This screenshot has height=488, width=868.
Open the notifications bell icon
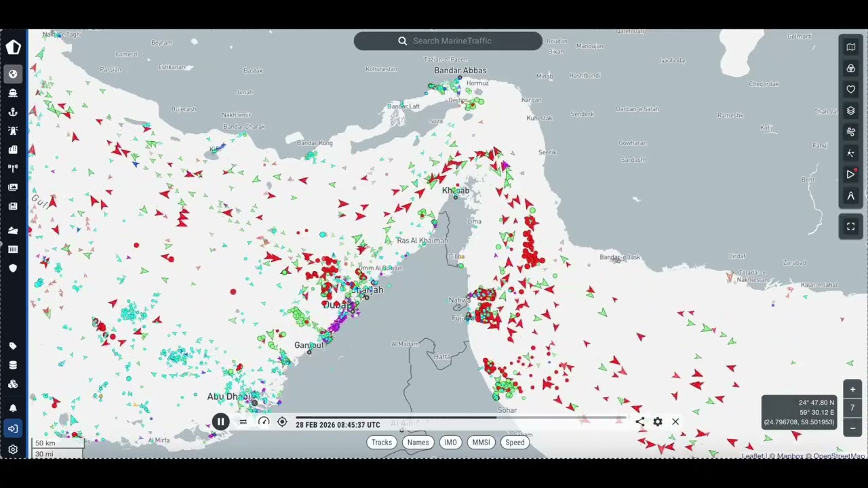(x=13, y=408)
